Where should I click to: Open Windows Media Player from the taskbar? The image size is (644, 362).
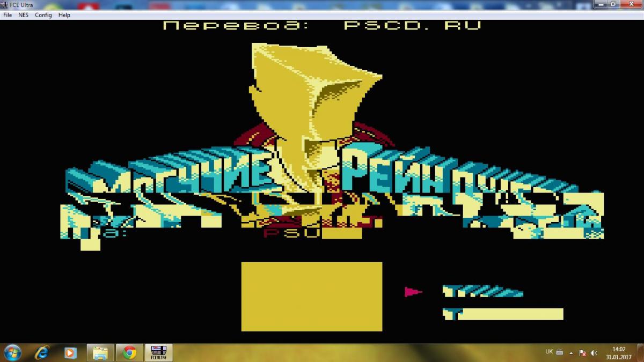coord(70,352)
